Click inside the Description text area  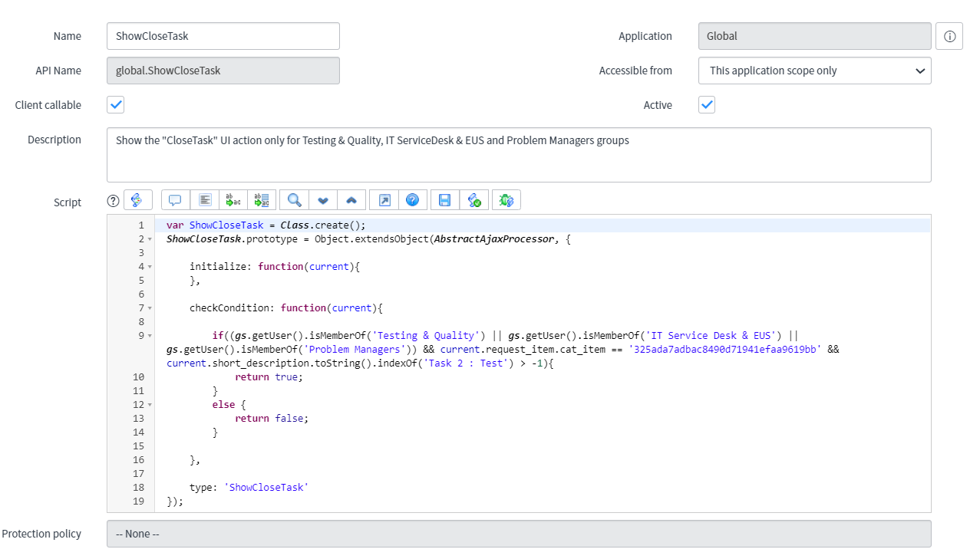click(x=519, y=155)
